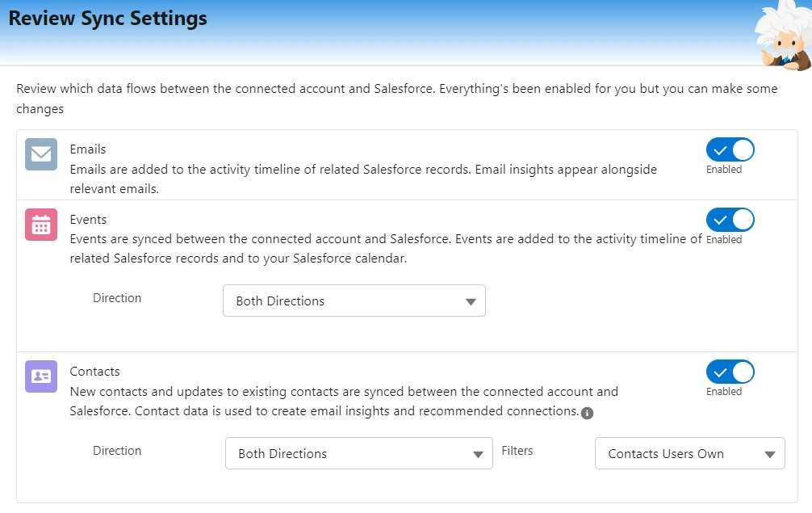Click the Filters label next to Contacts dropdown
Screen dimensions: 812x513
(x=517, y=451)
